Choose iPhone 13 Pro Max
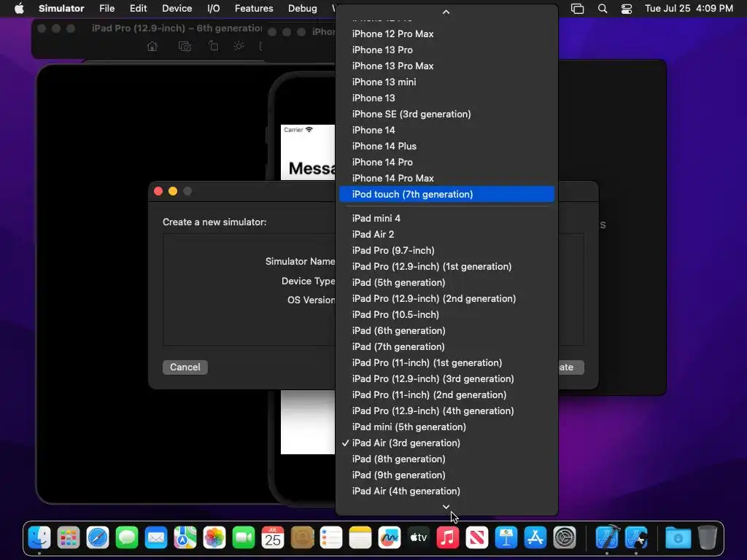This screenshot has height=560, width=747. [446, 66]
